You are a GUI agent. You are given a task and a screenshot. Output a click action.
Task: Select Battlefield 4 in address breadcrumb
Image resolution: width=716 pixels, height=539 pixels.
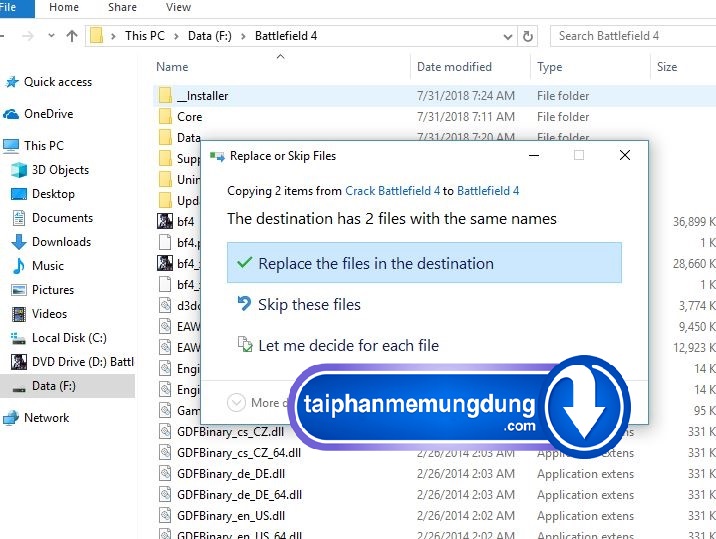pyautogui.click(x=286, y=36)
